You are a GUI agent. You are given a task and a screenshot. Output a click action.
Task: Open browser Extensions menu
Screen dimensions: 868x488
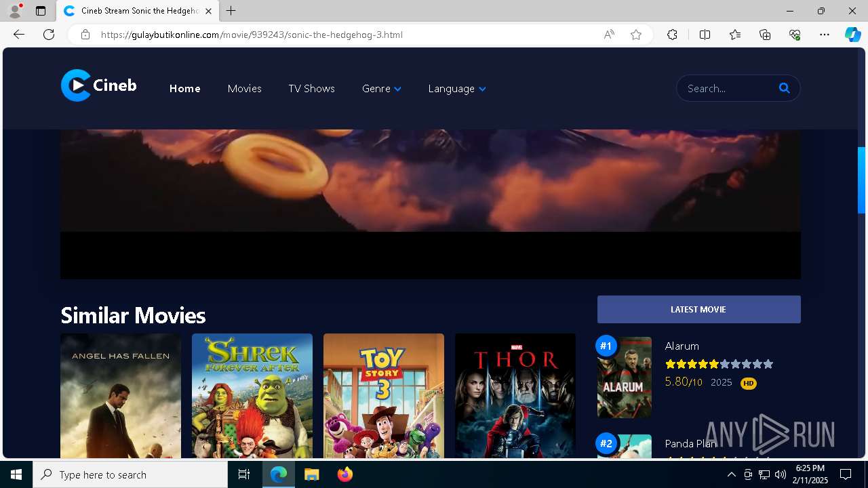pyautogui.click(x=672, y=35)
